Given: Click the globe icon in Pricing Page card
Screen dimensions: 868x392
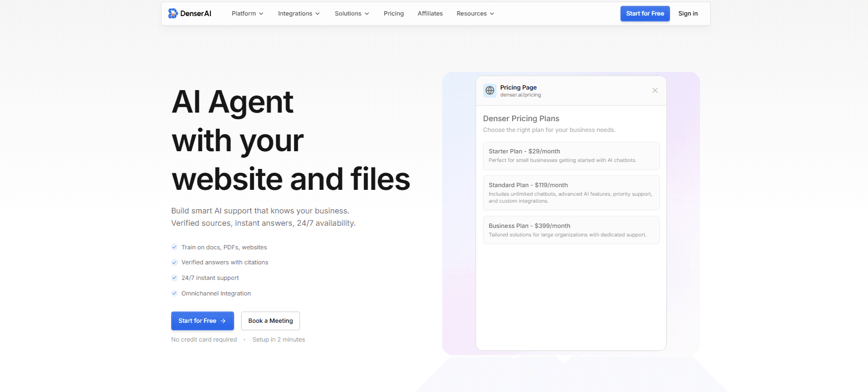Looking at the screenshot, I should pos(490,91).
